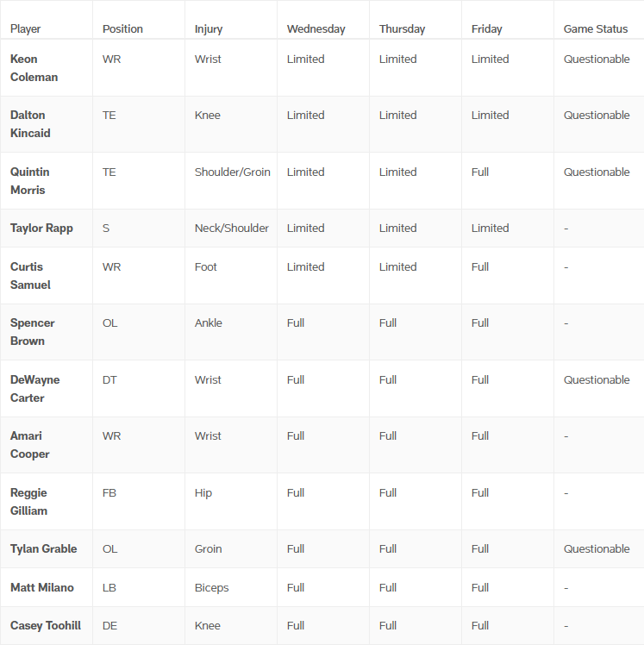Image resolution: width=644 pixels, height=645 pixels.
Task: Click the Curtis Samuel name cell
Action: (30, 276)
